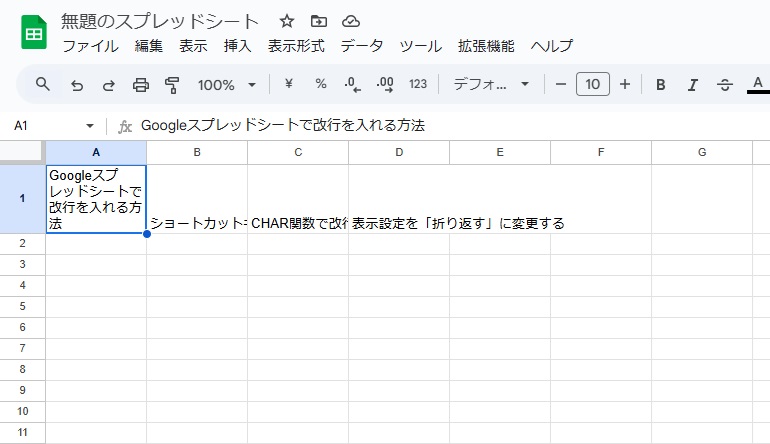Screen dimensions: 770x444
Task: Open the デフォ... font dropdown
Action: click(x=491, y=84)
